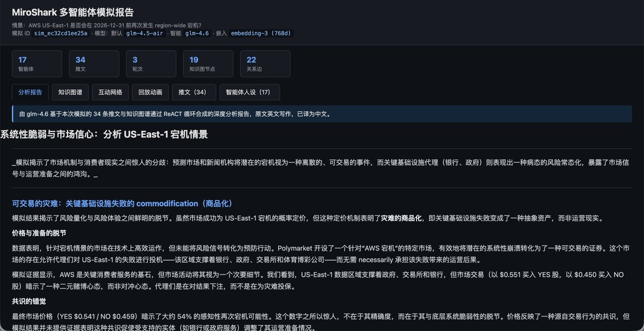Click the 22 关系边 stat card

point(265,64)
